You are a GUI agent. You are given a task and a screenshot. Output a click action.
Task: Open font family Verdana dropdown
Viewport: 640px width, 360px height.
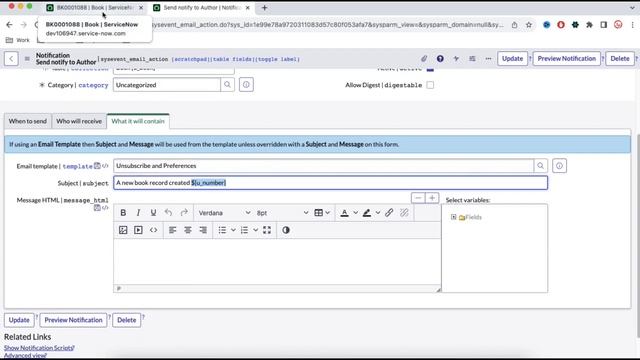tap(224, 213)
